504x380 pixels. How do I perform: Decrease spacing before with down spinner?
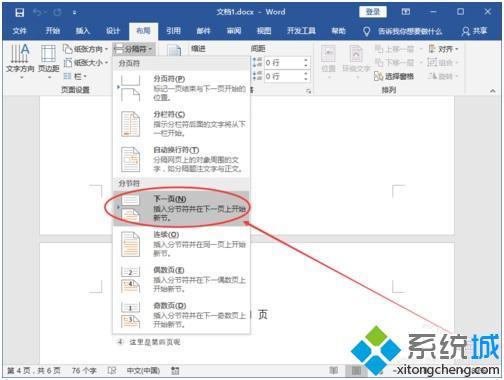pyautogui.click(x=306, y=65)
